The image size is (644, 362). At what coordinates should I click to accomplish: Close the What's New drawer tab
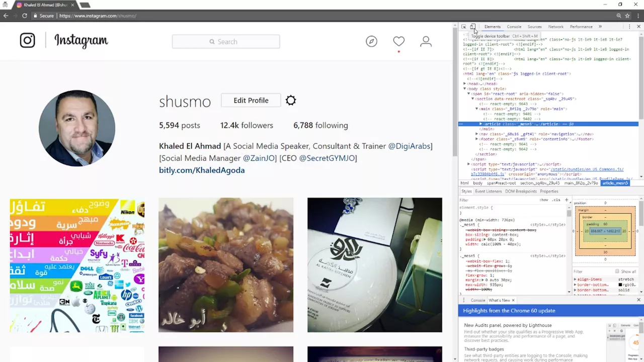coord(513,300)
